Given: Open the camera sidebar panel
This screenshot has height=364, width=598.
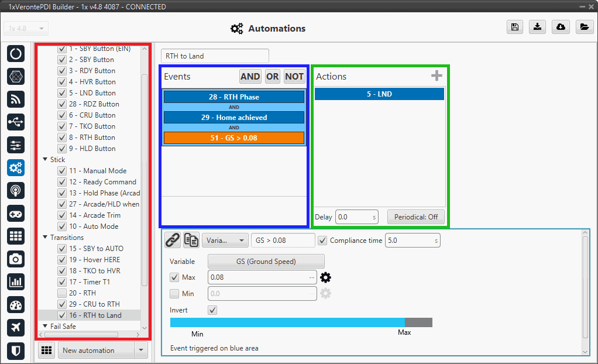Looking at the screenshot, I should [16, 259].
